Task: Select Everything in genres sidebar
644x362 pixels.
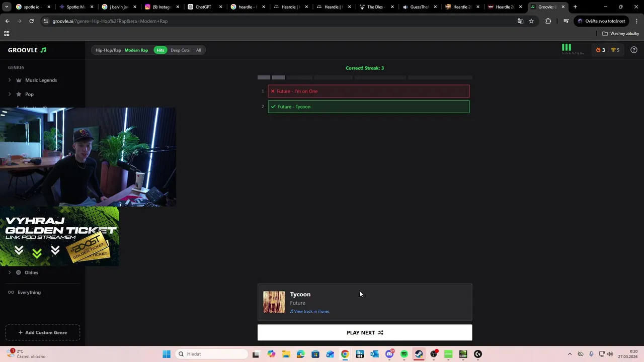Action: (29, 292)
